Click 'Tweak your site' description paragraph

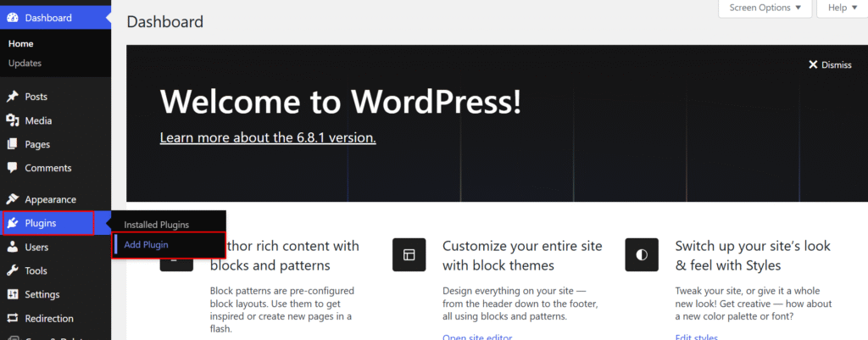pyautogui.click(x=754, y=304)
